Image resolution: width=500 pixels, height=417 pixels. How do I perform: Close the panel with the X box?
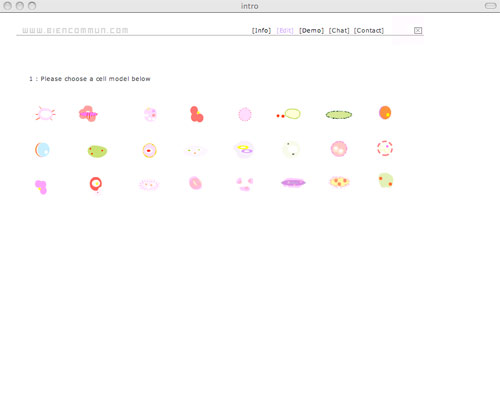point(418,30)
